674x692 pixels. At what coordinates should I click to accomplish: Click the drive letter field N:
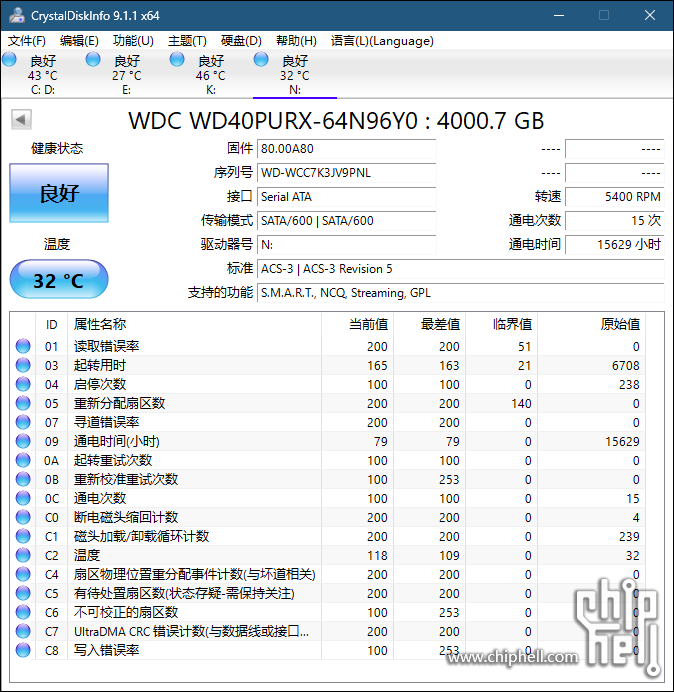346,244
